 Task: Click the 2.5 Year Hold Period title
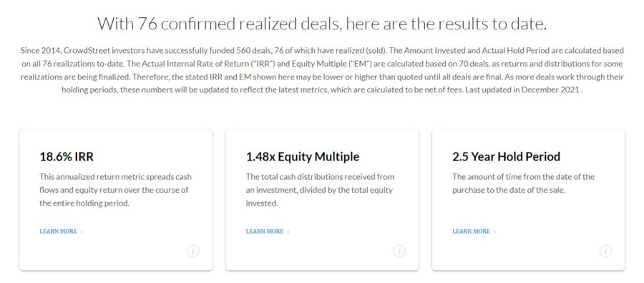pyautogui.click(x=507, y=157)
